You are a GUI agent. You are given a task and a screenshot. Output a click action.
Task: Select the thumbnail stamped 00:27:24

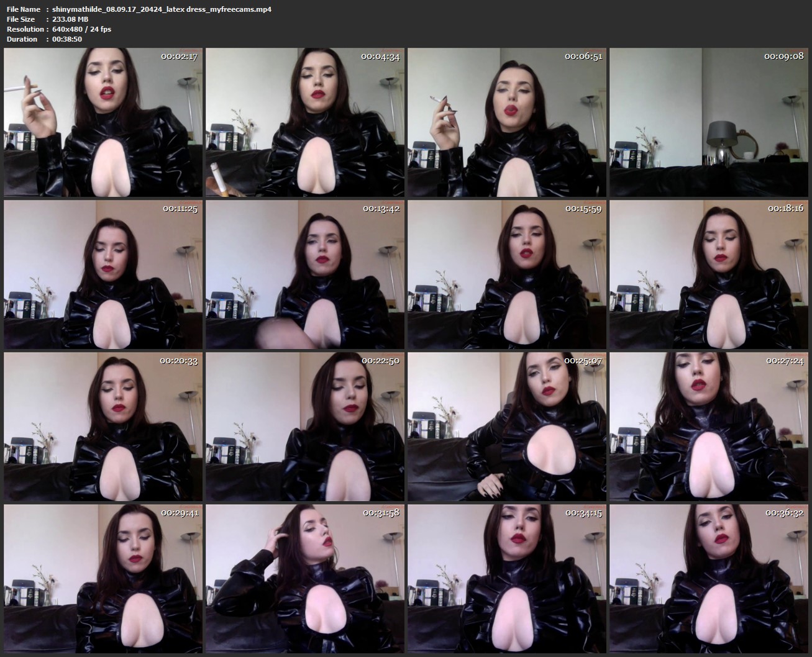(x=709, y=427)
